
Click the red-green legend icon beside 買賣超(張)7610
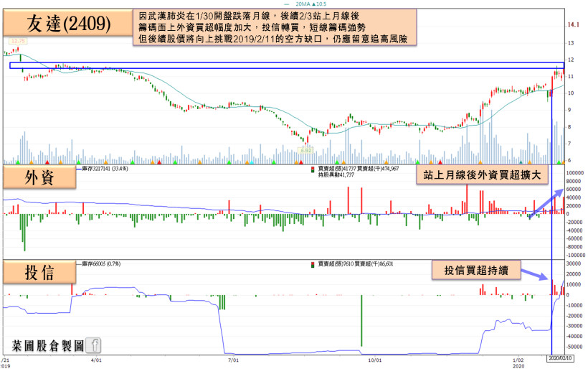(x=313, y=265)
